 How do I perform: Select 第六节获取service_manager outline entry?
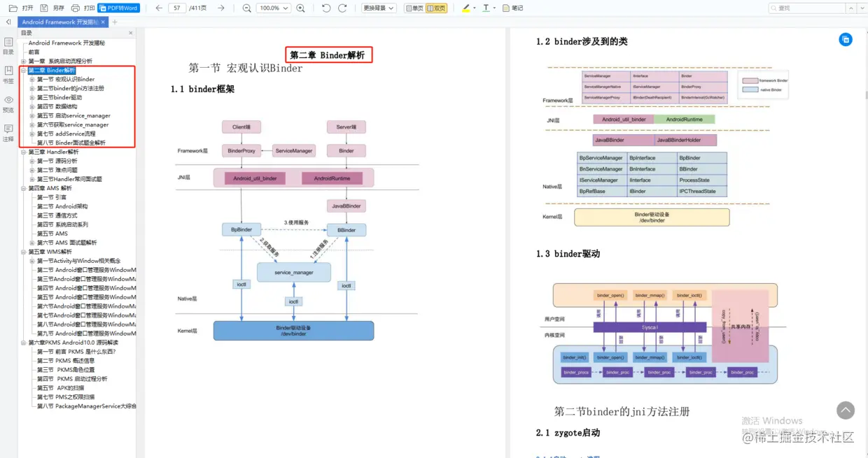point(73,125)
